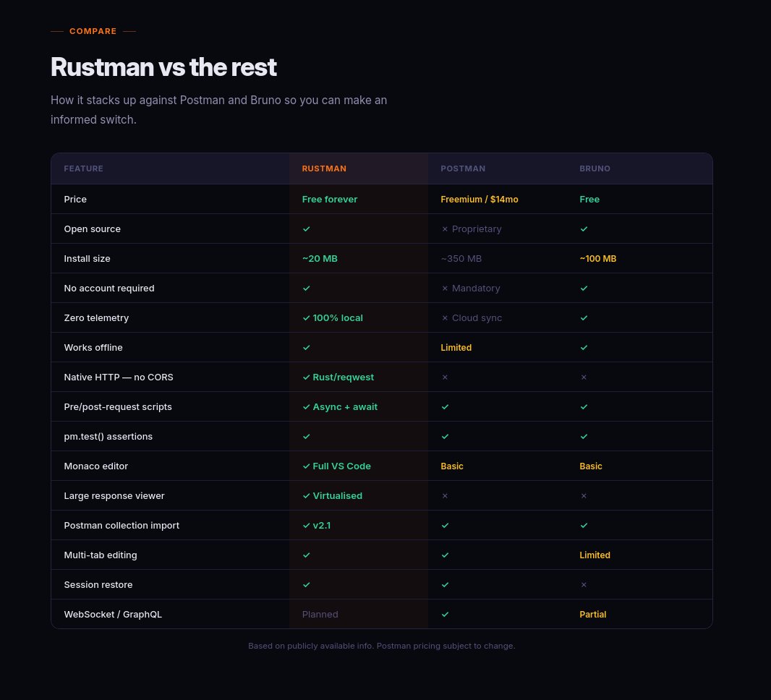Screen dimensions: 771x700
Task: Click the 'Session restore' feature label
Action: 98,584
